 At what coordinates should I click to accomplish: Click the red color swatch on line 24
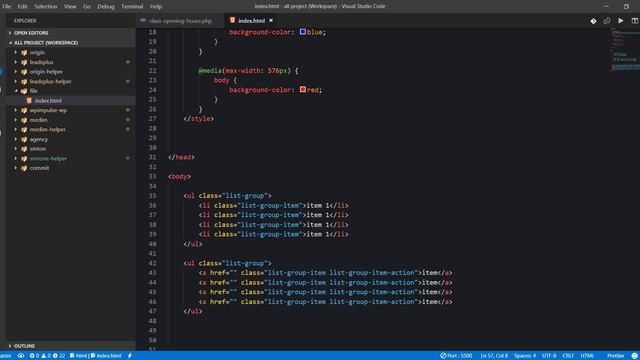(303, 89)
